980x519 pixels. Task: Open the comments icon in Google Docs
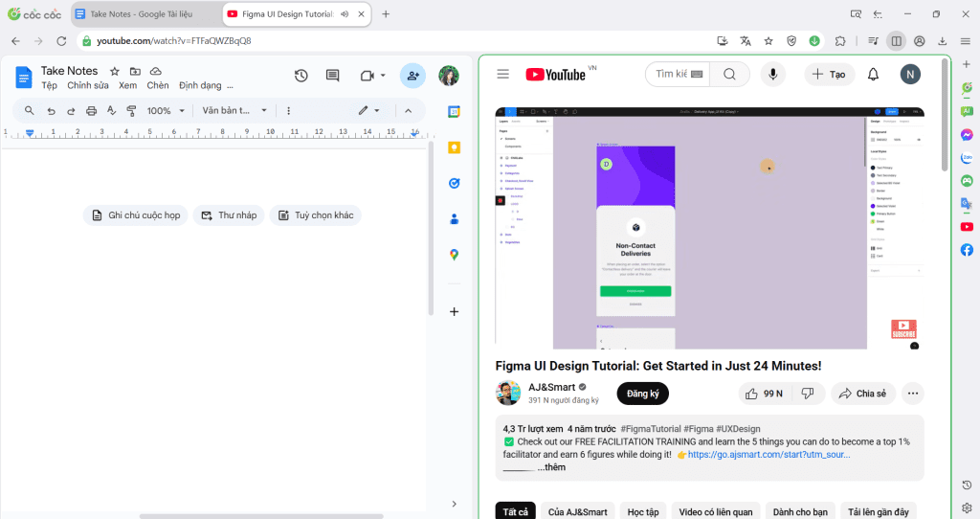(332, 76)
